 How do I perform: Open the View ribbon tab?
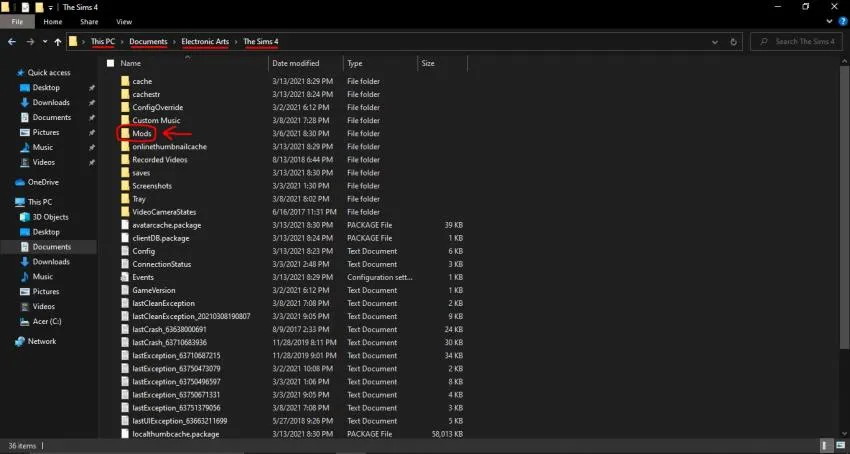click(x=124, y=22)
